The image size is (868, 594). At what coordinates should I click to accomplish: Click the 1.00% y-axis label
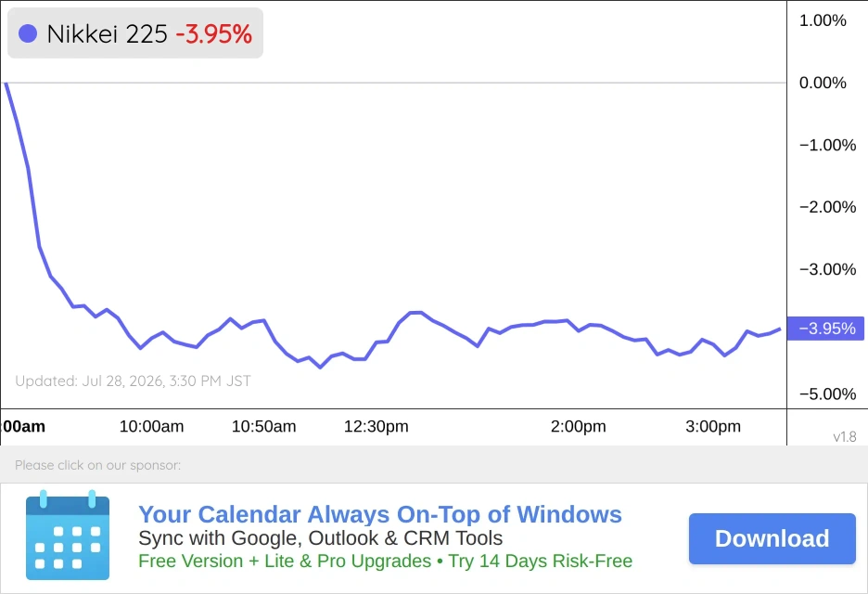[823, 20]
